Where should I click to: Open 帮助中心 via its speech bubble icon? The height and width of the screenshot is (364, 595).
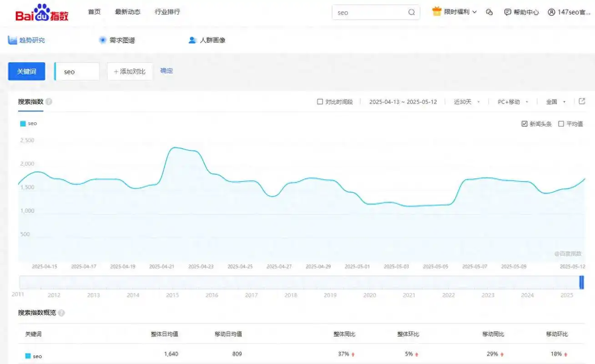(x=508, y=12)
